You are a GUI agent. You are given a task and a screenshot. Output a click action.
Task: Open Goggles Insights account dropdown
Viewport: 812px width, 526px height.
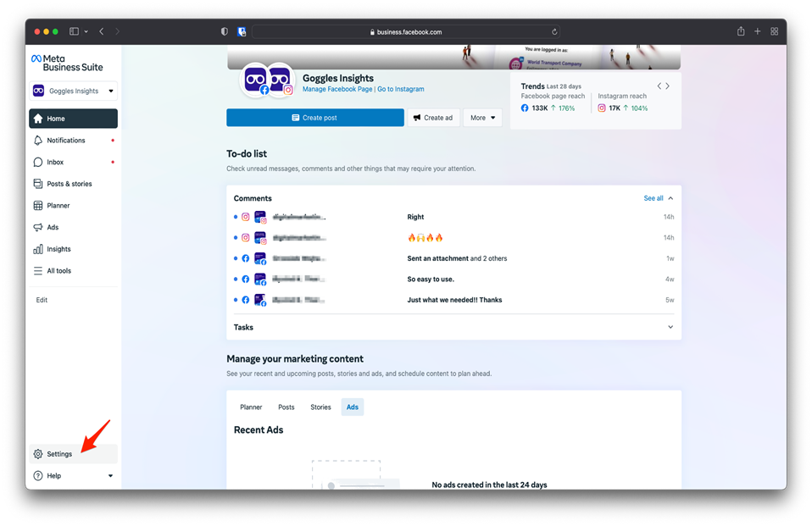click(73, 91)
